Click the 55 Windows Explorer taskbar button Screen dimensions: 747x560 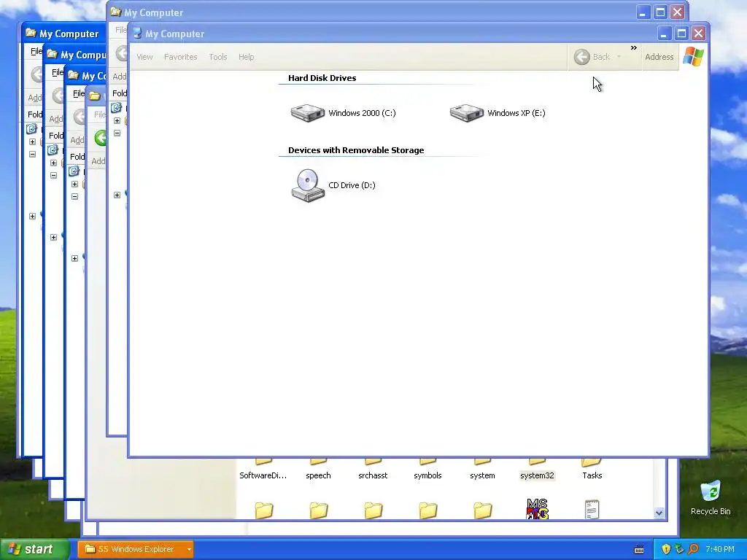click(x=136, y=549)
